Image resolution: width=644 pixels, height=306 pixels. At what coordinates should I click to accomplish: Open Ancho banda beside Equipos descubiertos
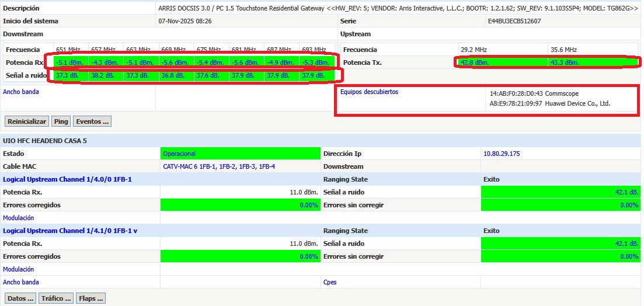pyautogui.click(x=21, y=92)
